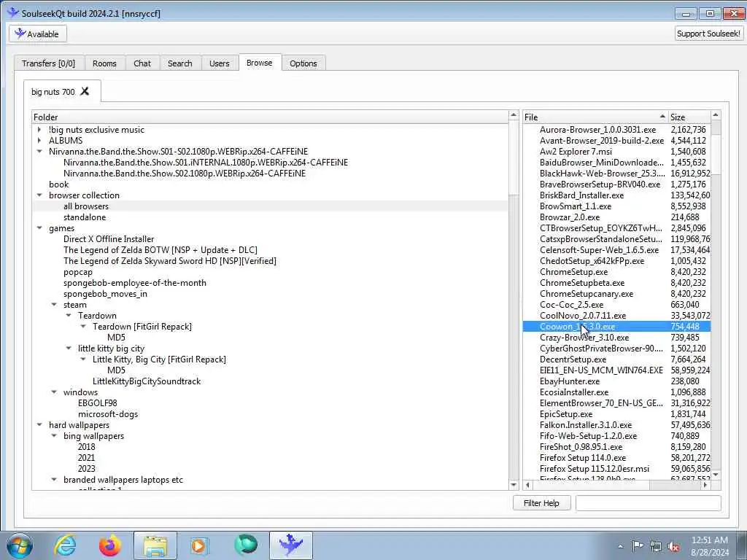The width and height of the screenshot is (747, 560).
Task: Click folder tree scroll-down arrow
Action: [514, 485]
